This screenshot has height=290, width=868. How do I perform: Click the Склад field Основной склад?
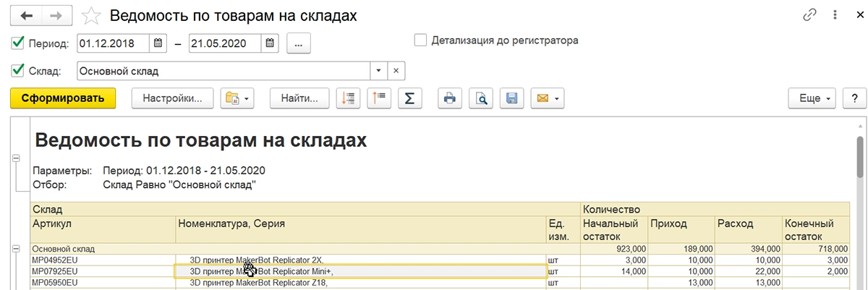pos(223,71)
